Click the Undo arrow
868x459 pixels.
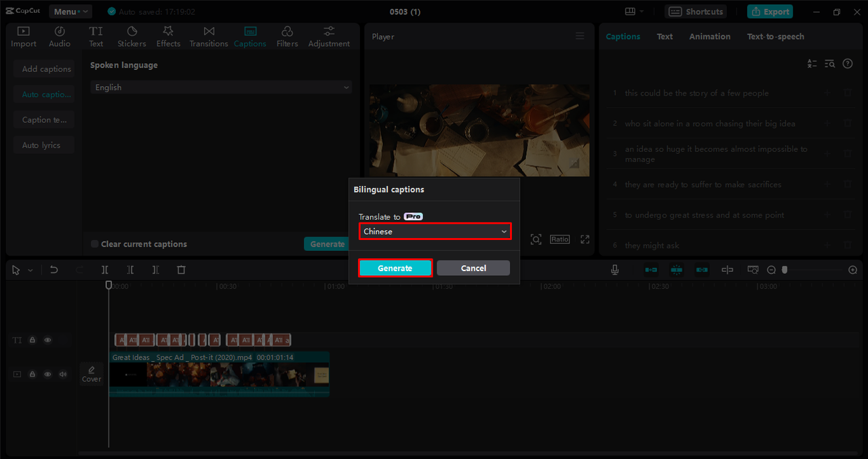pos(54,270)
